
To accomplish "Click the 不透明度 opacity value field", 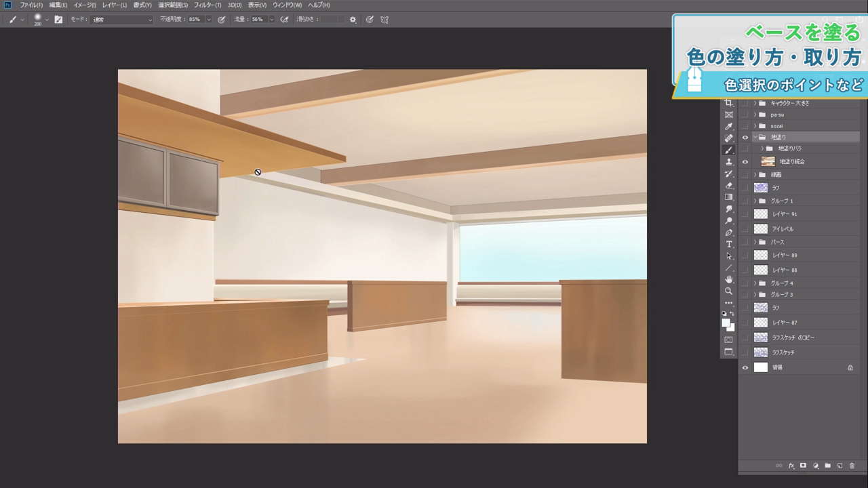I will (x=195, y=20).
